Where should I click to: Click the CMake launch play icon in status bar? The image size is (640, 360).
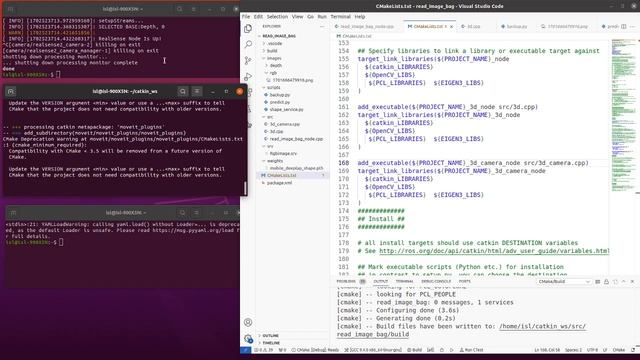point(451,350)
